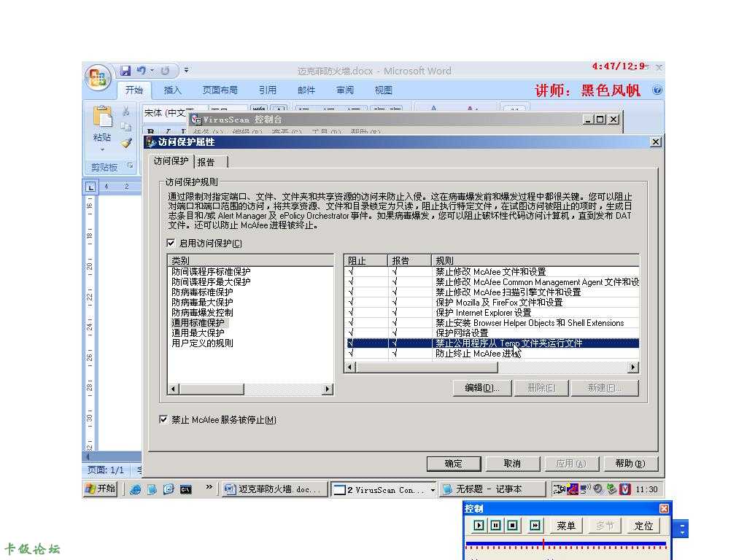Toggle block for 禁止修改 McAfee 文件和设置 rule
This screenshot has width=747, height=560.
(351, 271)
